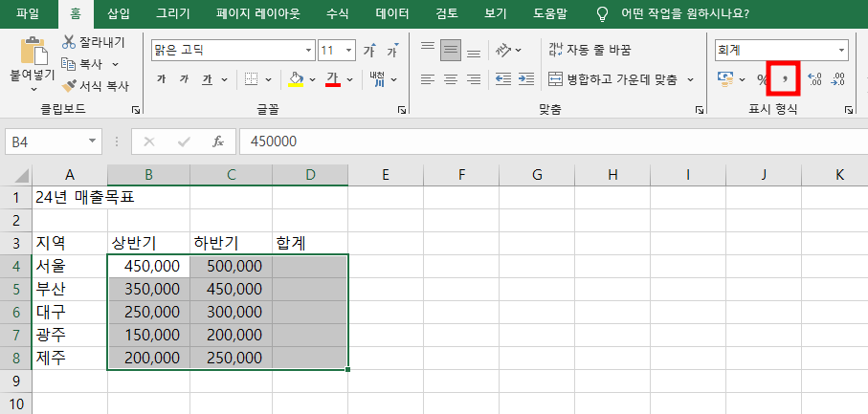Increase font size with the larger 가 icon
The width and height of the screenshot is (868, 414).
(369, 51)
